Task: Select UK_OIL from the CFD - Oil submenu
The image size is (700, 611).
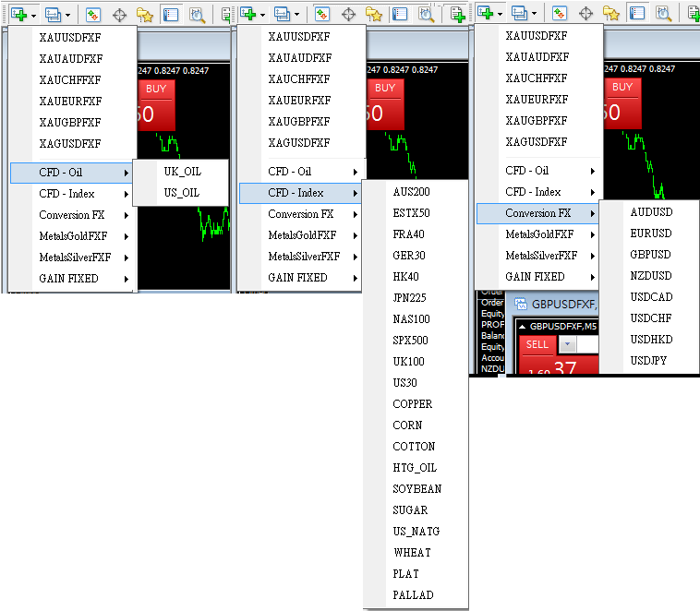Action: click(x=182, y=172)
